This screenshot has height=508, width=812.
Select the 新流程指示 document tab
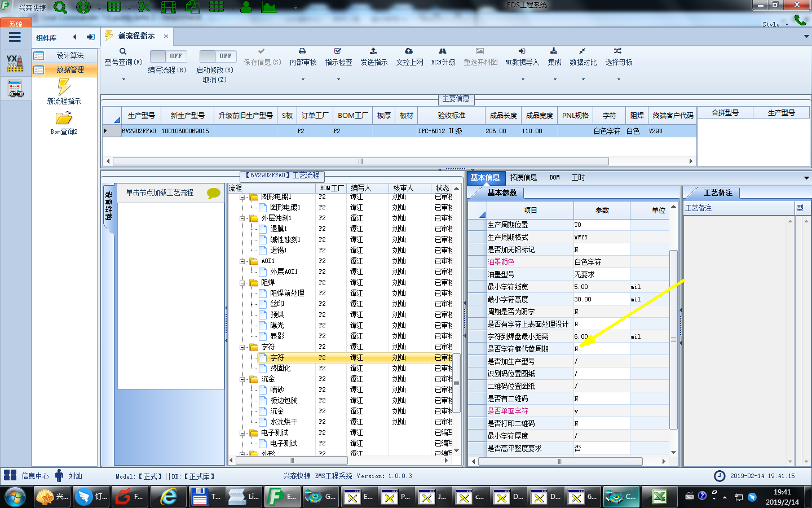[136, 36]
